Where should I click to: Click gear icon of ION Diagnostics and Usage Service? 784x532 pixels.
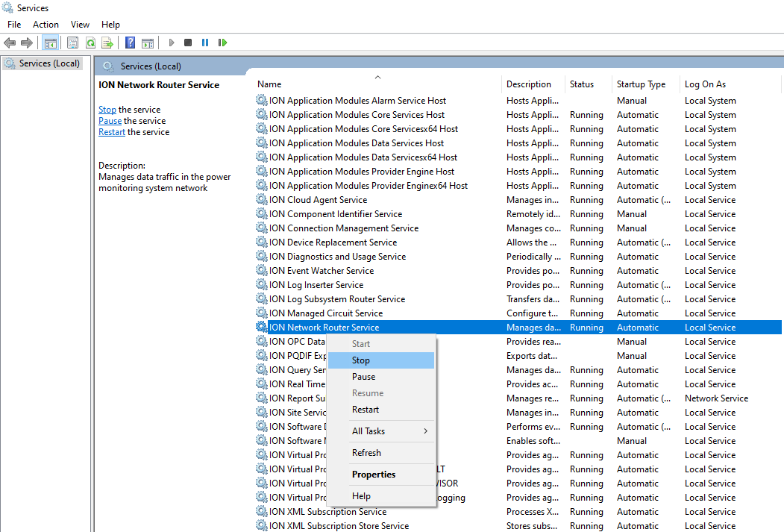click(x=262, y=257)
